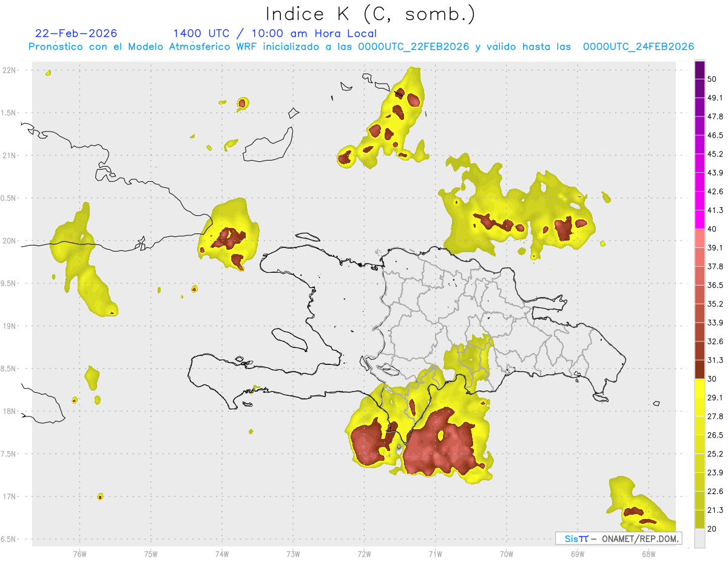The width and height of the screenshot is (728, 562).
Task: Click the '22N' latitude label
Action: click(10, 70)
